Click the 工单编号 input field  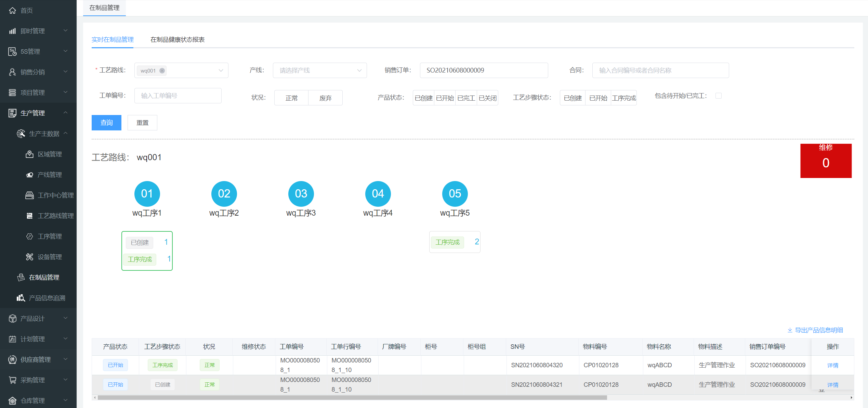coord(178,96)
